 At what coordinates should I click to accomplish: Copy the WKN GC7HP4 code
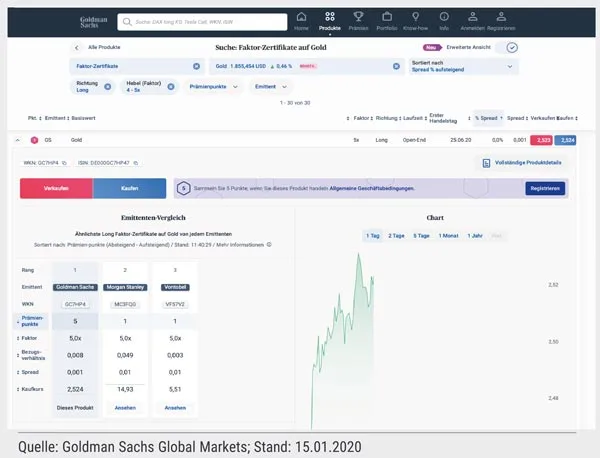point(64,163)
